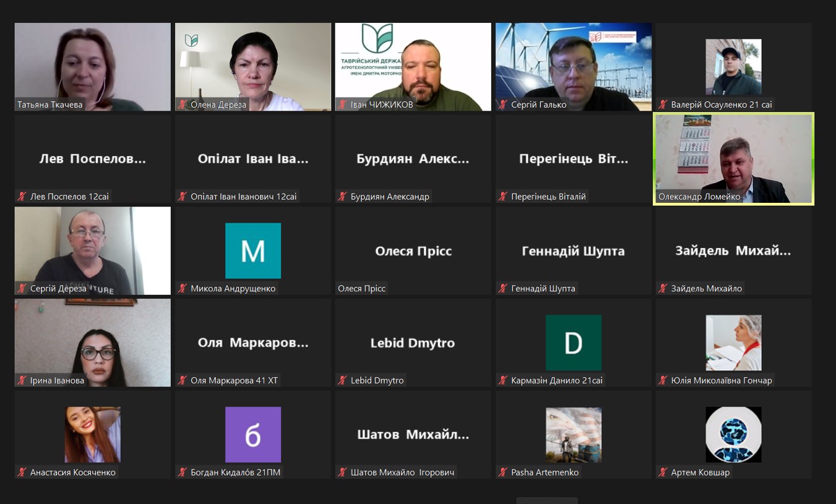The image size is (836, 504).
Task: Click muted mic icon for Оля Маркарова 41 ХТ
Action: tap(183, 380)
